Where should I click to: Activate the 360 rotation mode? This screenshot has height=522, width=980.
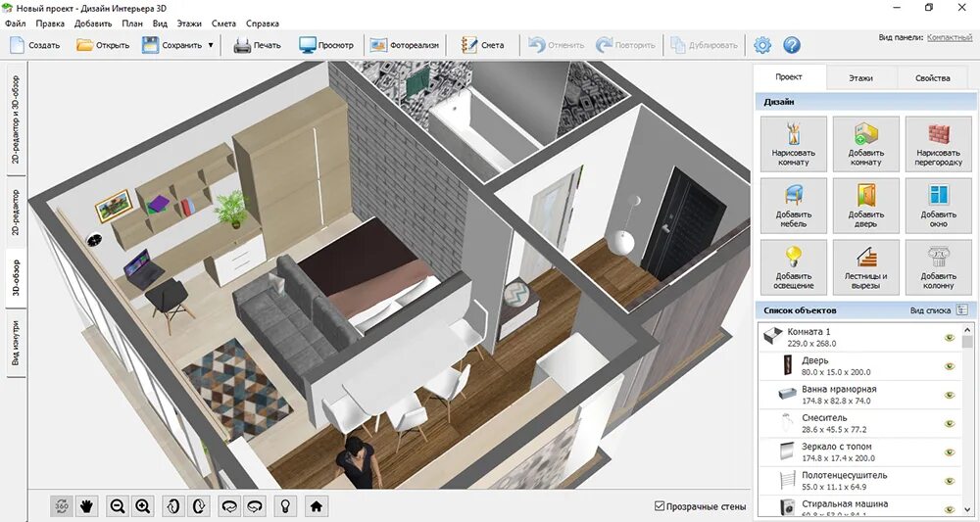pos(62,505)
